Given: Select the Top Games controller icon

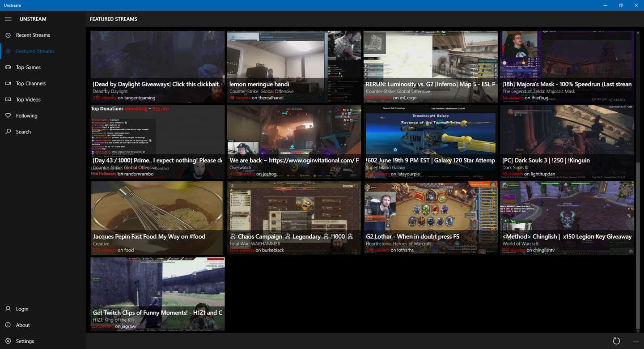Looking at the screenshot, I should (8, 68).
